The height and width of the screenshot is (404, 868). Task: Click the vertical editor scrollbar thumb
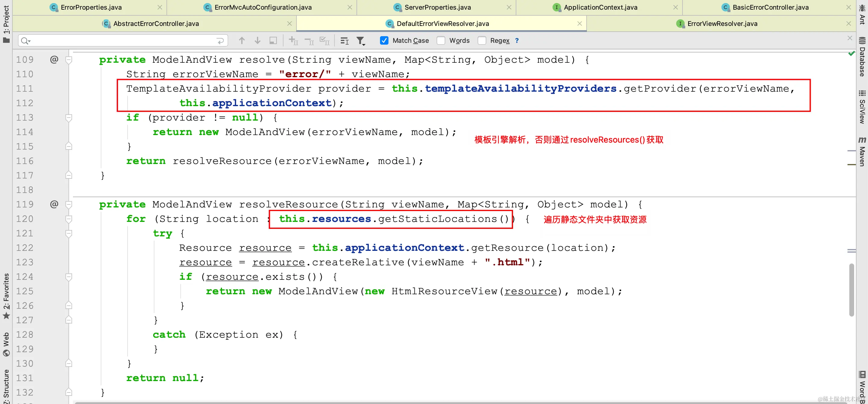(851, 290)
